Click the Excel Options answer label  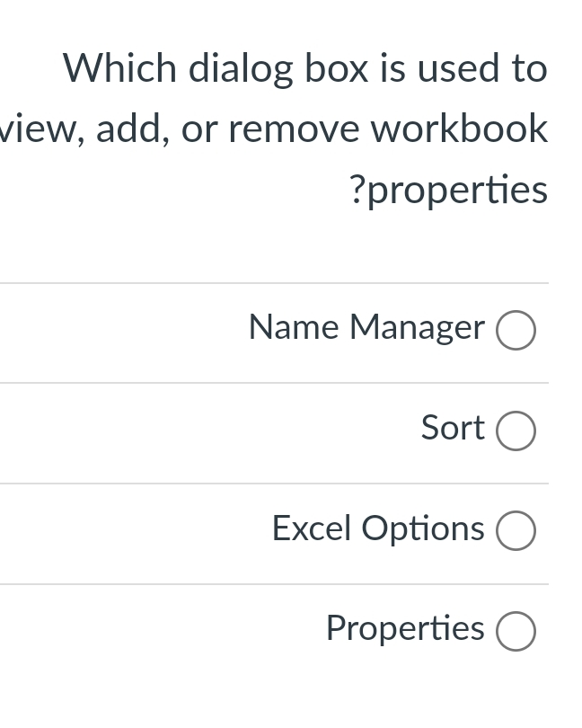(377, 528)
